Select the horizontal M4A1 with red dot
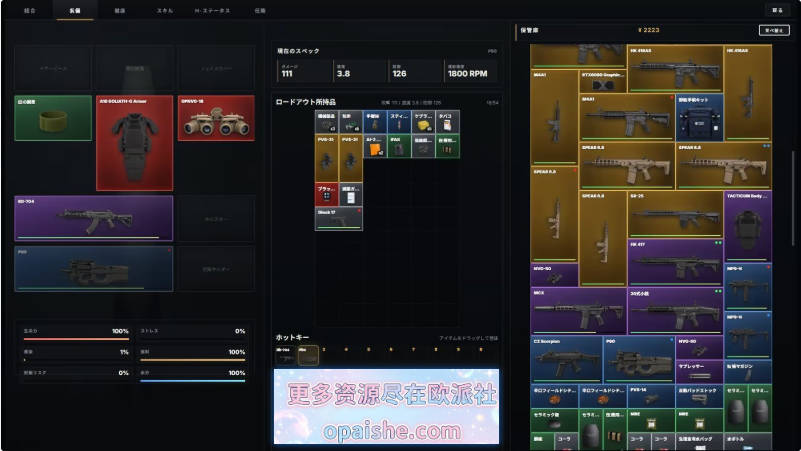The width and height of the screenshot is (801, 451). coord(627,117)
